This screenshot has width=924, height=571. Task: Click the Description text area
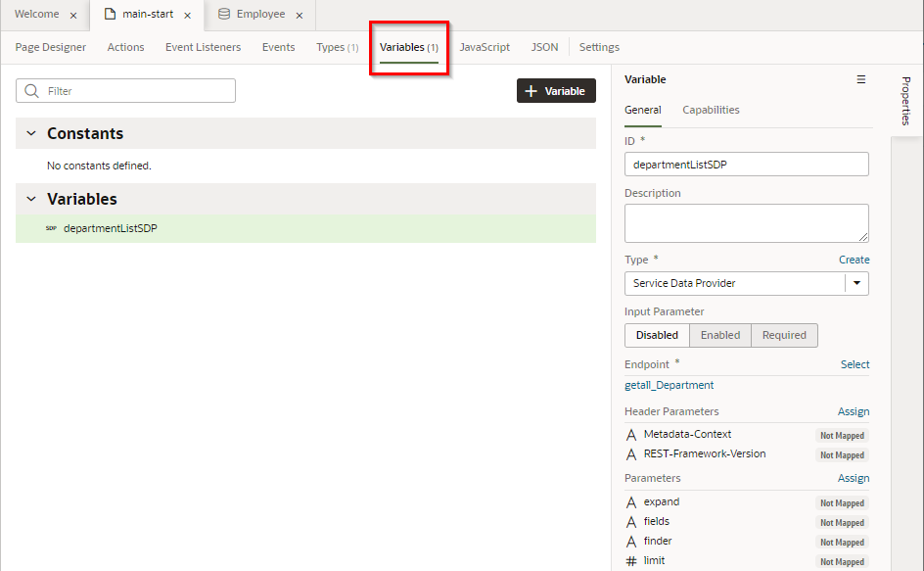pos(746,222)
